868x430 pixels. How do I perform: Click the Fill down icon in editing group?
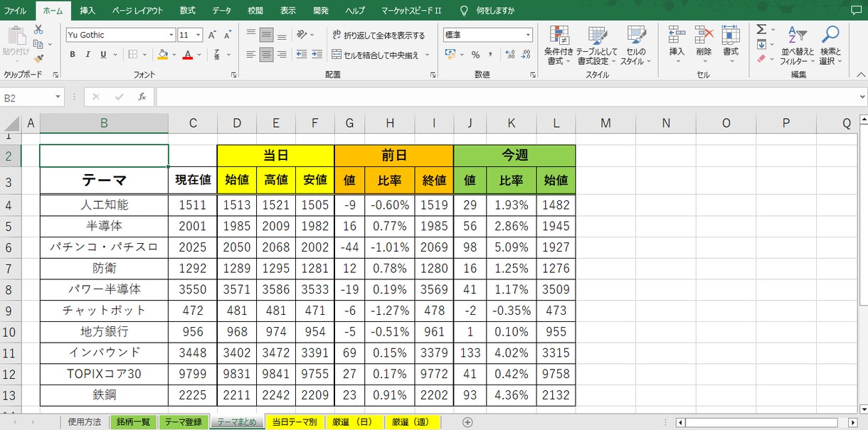[x=761, y=44]
